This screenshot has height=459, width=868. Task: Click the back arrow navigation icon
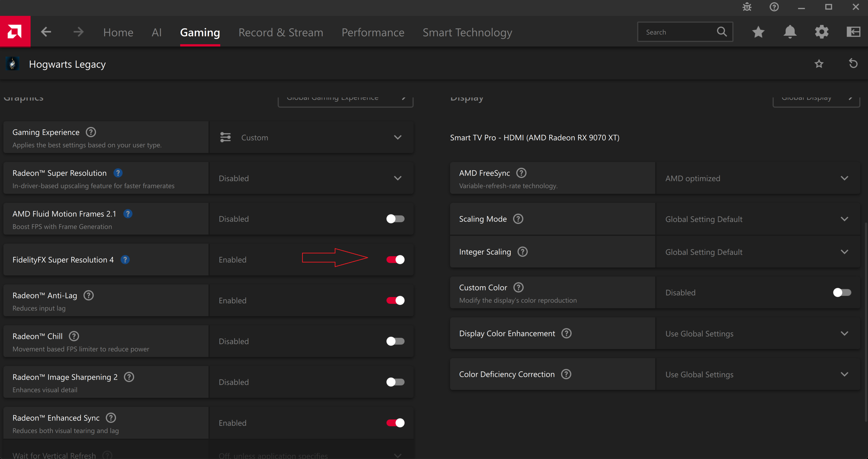tap(46, 32)
